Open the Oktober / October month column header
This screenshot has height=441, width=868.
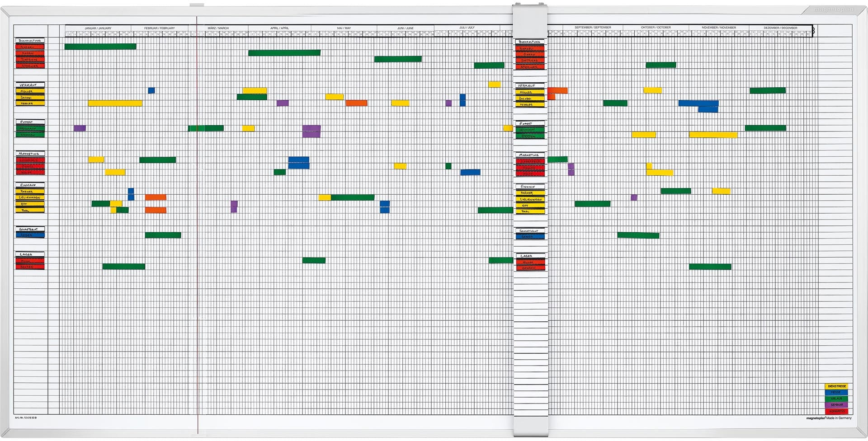[x=656, y=28]
